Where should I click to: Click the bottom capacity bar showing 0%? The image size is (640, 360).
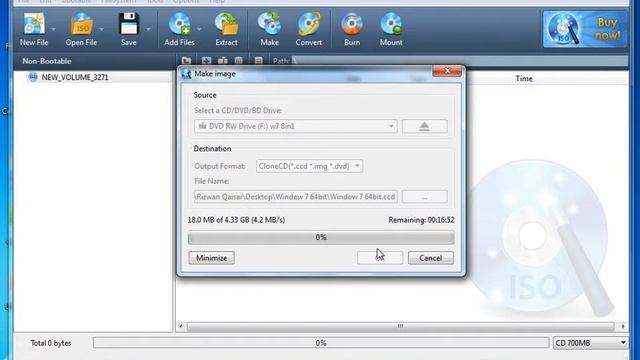click(321, 343)
